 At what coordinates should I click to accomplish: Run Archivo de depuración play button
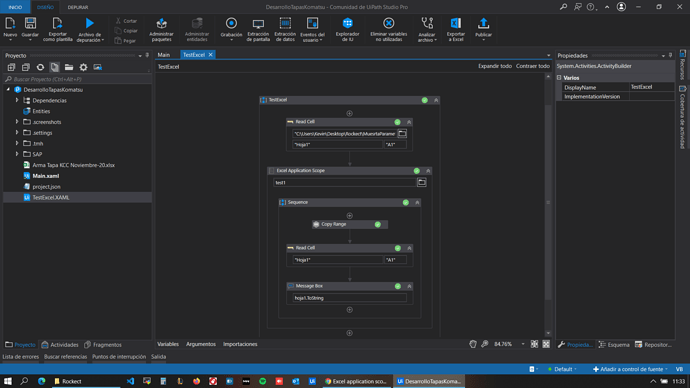pyautogui.click(x=90, y=23)
